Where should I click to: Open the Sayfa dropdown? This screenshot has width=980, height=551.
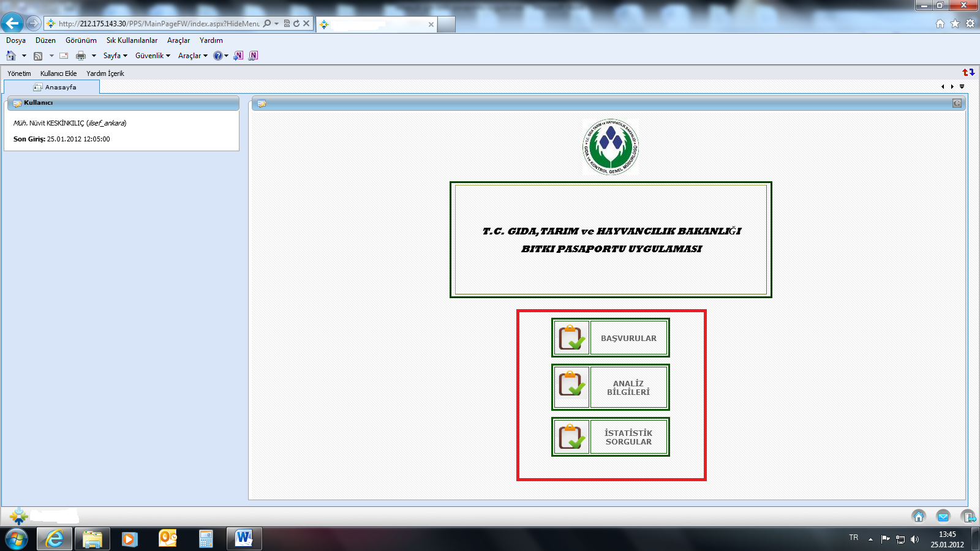[x=115, y=56]
